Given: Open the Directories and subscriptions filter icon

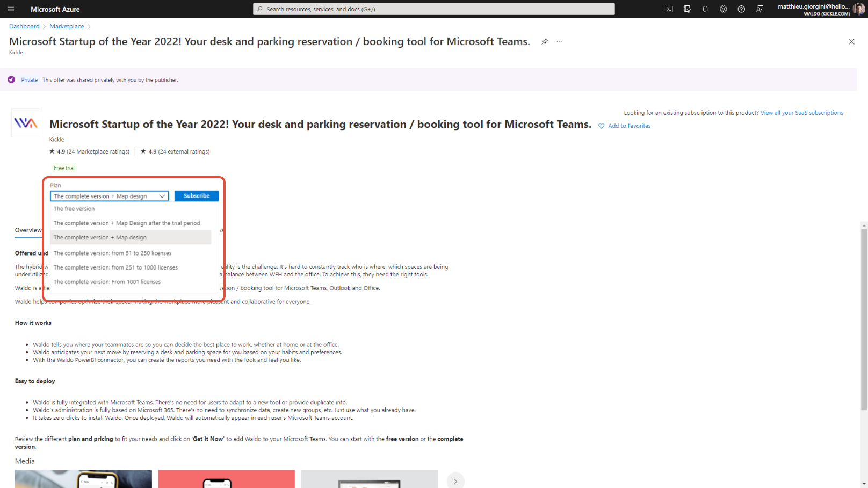Looking at the screenshot, I should [687, 9].
